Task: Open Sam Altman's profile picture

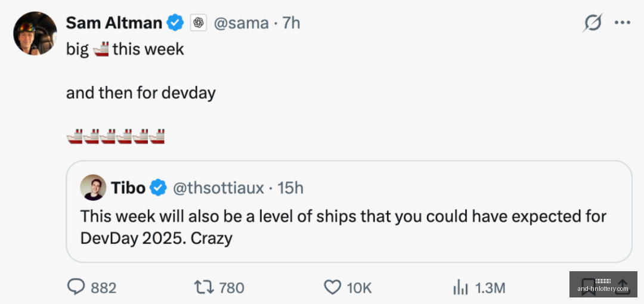Action: click(35, 33)
